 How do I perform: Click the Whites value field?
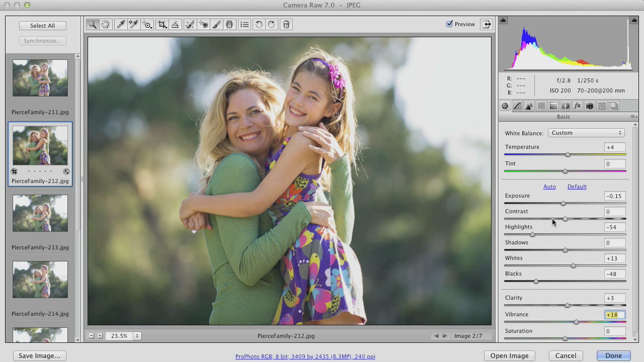tap(615, 258)
